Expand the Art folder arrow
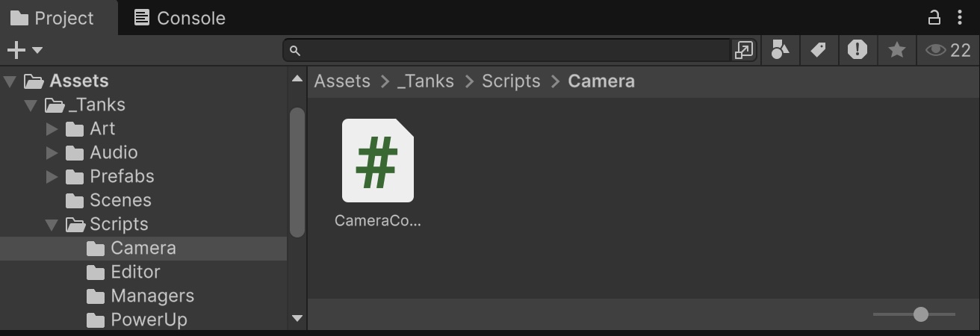980x336 pixels. point(52,129)
